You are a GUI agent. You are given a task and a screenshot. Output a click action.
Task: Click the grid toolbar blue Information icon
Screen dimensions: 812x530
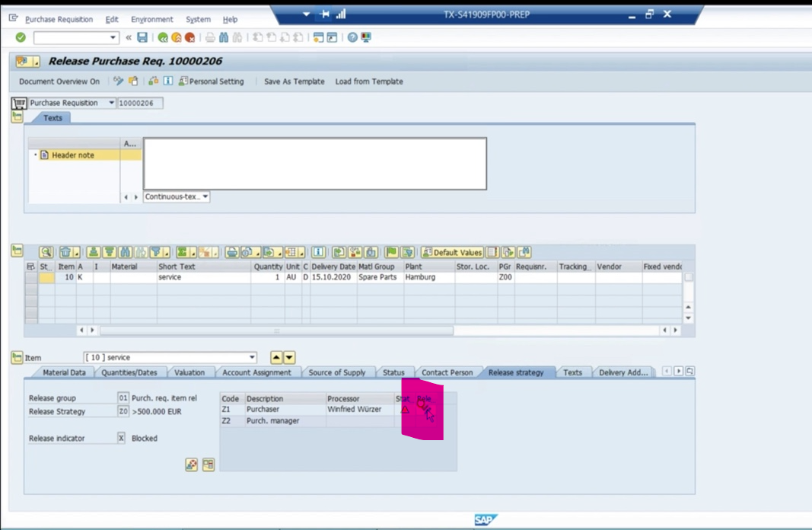[x=318, y=252]
